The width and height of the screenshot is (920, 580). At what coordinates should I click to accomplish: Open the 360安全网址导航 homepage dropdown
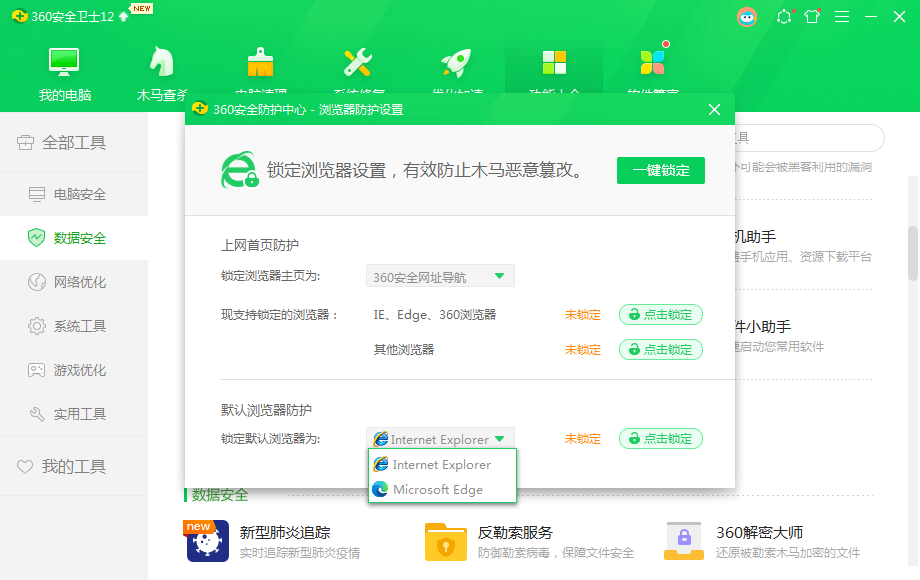[440, 275]
